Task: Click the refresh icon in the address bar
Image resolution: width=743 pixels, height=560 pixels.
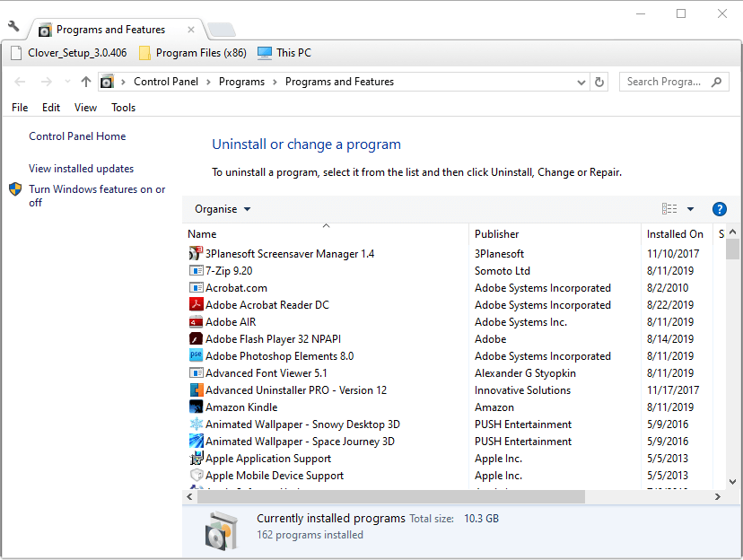Action: pos(599,82)
